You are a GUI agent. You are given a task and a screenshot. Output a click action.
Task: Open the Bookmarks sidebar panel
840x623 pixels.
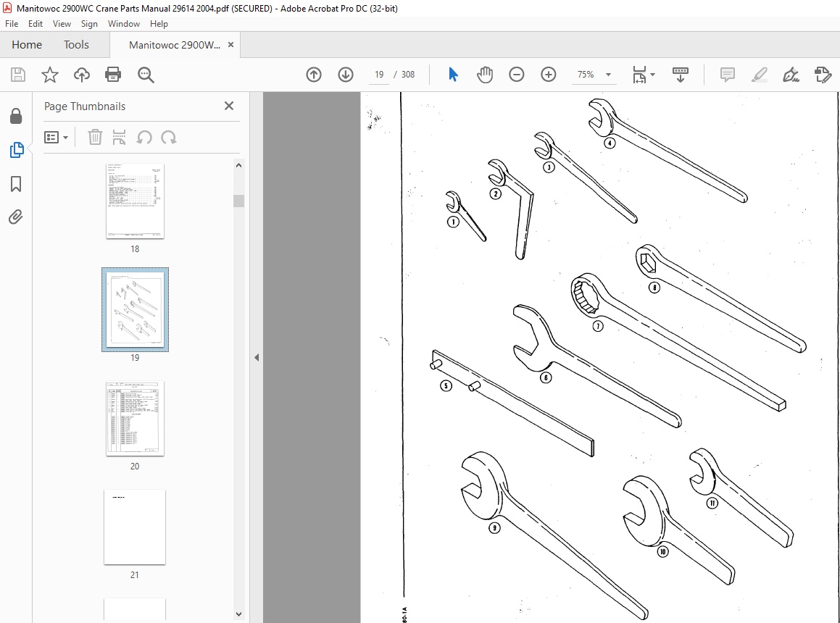coord(16,184)
